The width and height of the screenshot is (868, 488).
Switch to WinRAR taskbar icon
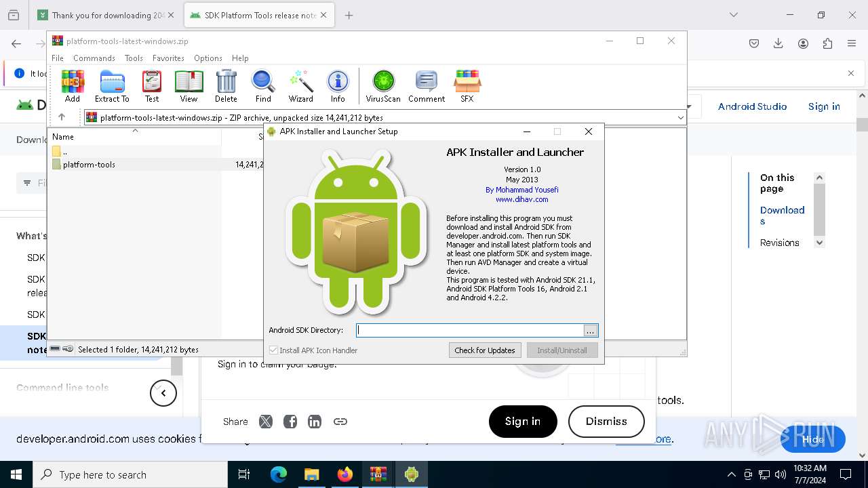click(x=378, y=474)
